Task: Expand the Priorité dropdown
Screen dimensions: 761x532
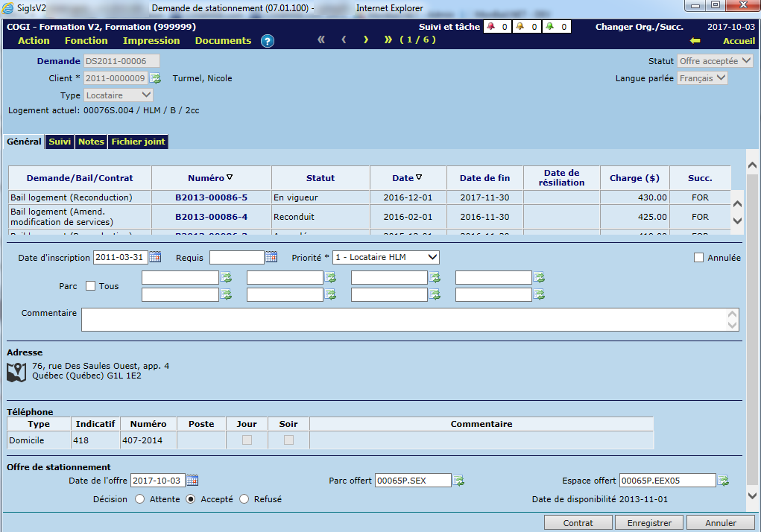Action: (386, 257)
